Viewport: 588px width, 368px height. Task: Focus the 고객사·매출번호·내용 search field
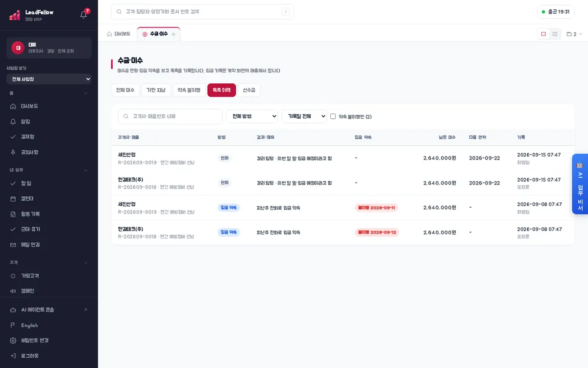pos(170,116)
